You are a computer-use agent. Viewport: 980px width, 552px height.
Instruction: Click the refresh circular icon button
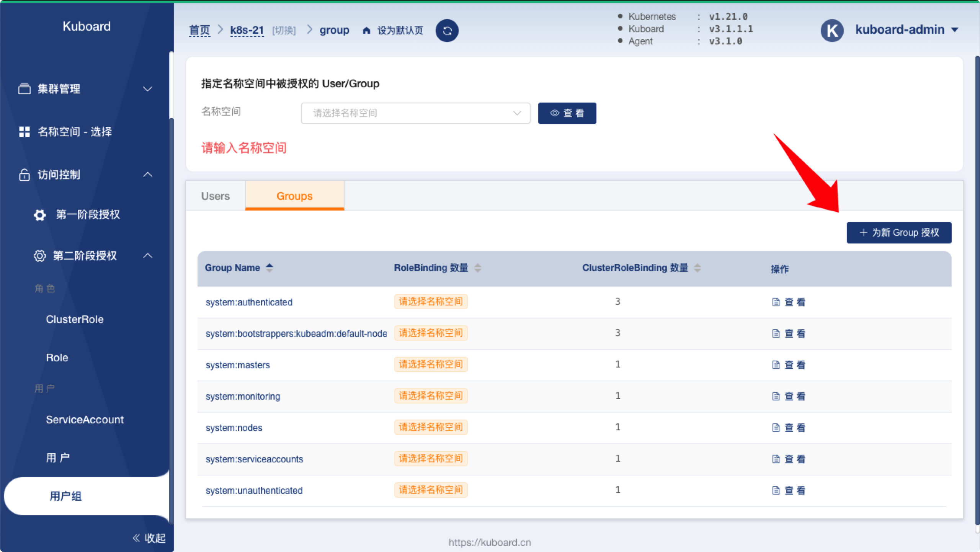pos(447,31)
